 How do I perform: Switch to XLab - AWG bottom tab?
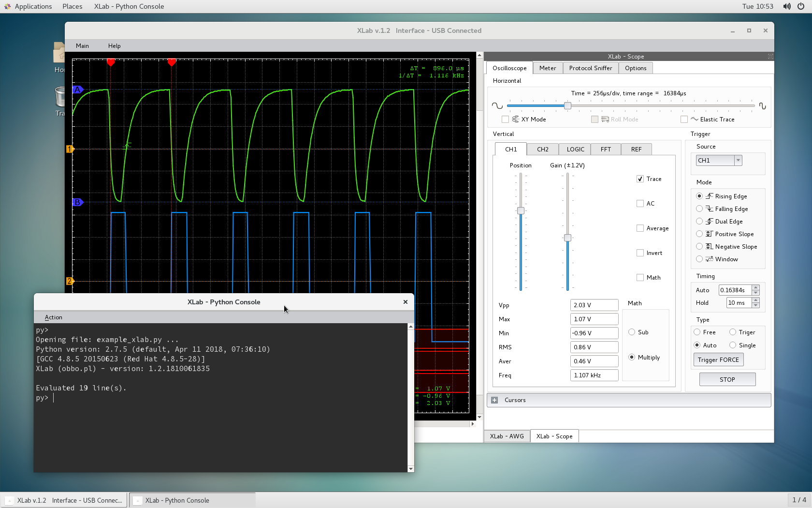coord(507,436)
